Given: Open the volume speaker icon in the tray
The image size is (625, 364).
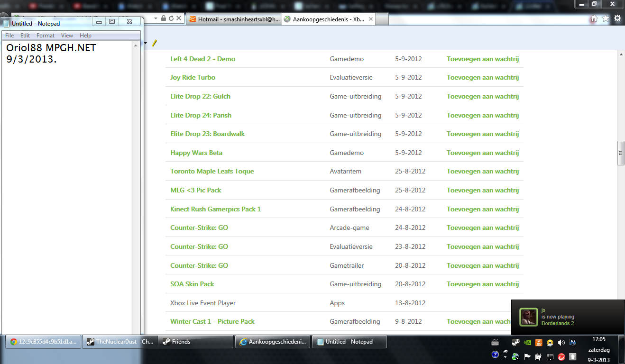Looking at the screenshot, I should point(561,343).
